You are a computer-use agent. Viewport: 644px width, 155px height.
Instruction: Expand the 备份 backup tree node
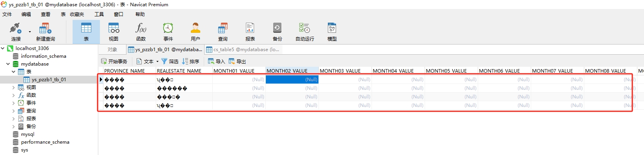coord(14,126)
